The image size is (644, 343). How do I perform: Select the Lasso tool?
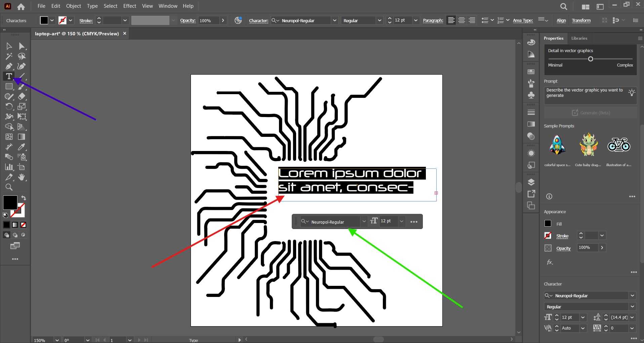click(x=22, y=56)
